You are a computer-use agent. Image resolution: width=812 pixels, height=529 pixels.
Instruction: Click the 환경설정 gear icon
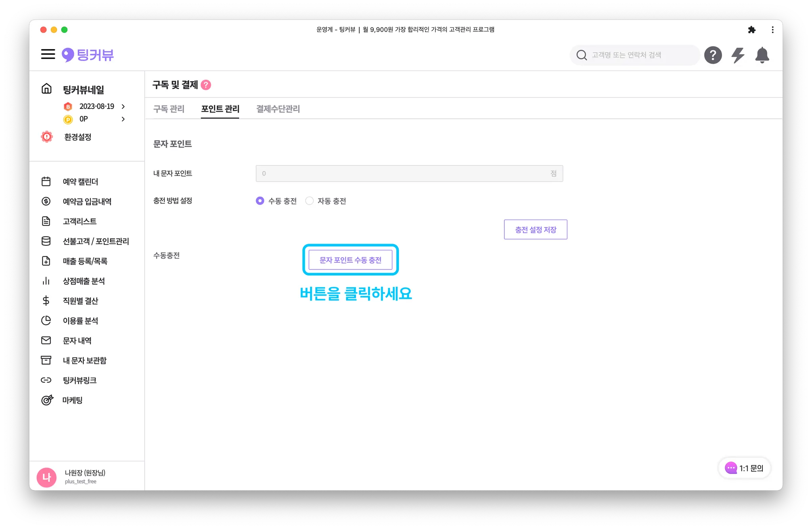pyautogui.click(x=47, y=137)
